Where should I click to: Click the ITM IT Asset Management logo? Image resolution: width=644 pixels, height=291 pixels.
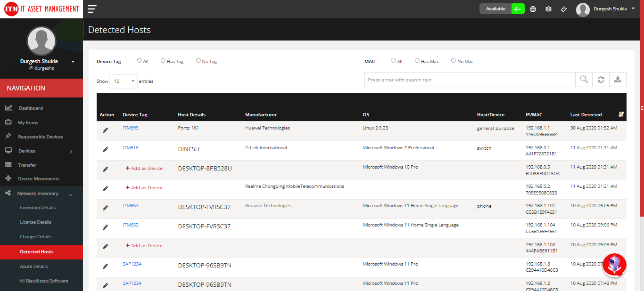[x=41, y=9]
